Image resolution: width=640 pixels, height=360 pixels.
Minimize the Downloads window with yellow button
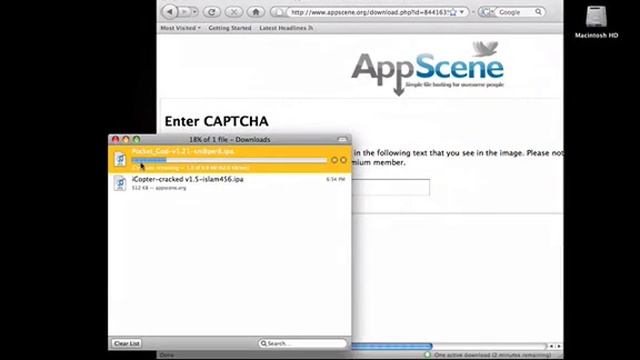click(x=126, y=140)
